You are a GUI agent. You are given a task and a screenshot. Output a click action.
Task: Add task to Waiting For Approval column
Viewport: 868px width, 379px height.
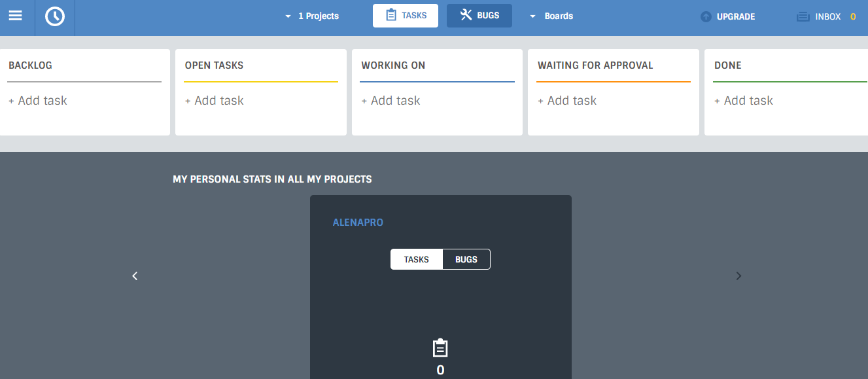click(567, 101)
